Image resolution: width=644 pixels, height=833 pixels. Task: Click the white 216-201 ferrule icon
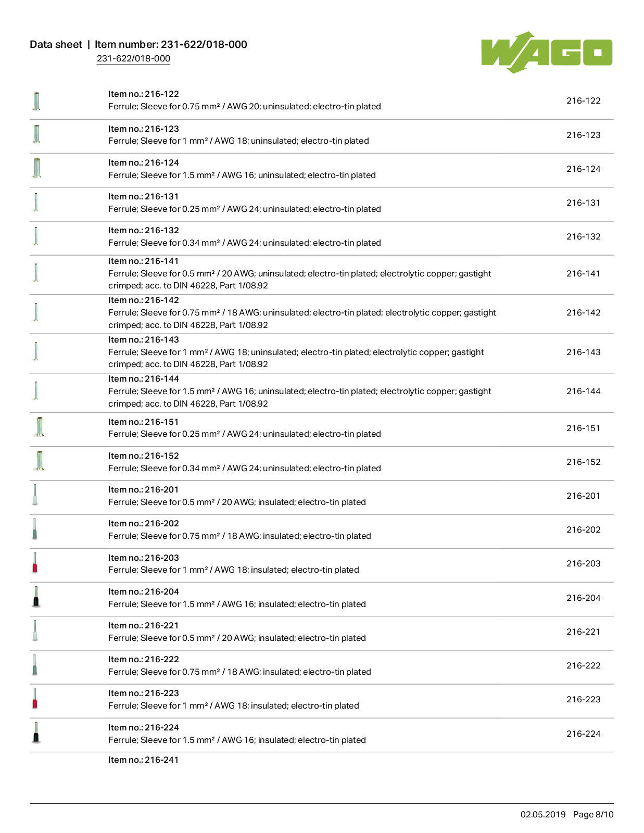[35, 495]
